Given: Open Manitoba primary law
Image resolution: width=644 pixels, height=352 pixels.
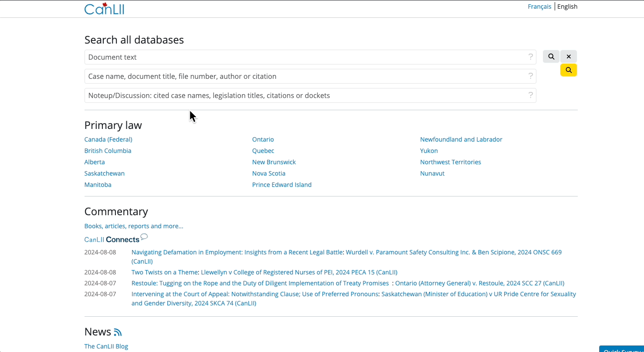Looking at the screenshot, I should [x=98, y=185].
